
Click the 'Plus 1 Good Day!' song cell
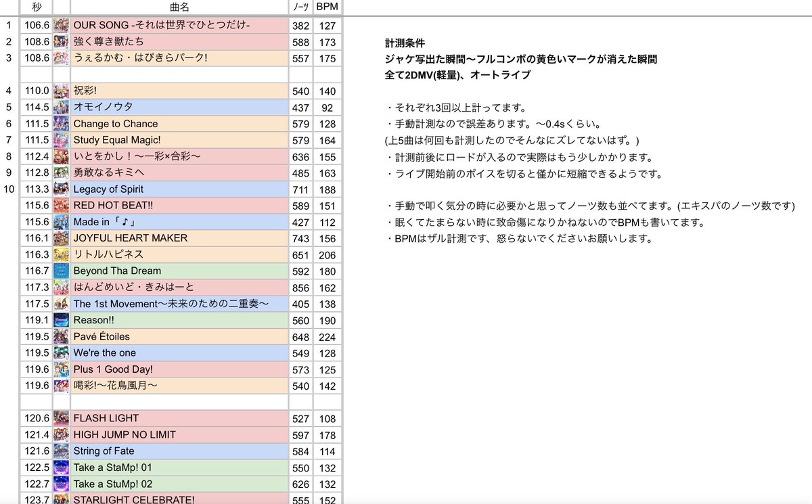(179, 369)
